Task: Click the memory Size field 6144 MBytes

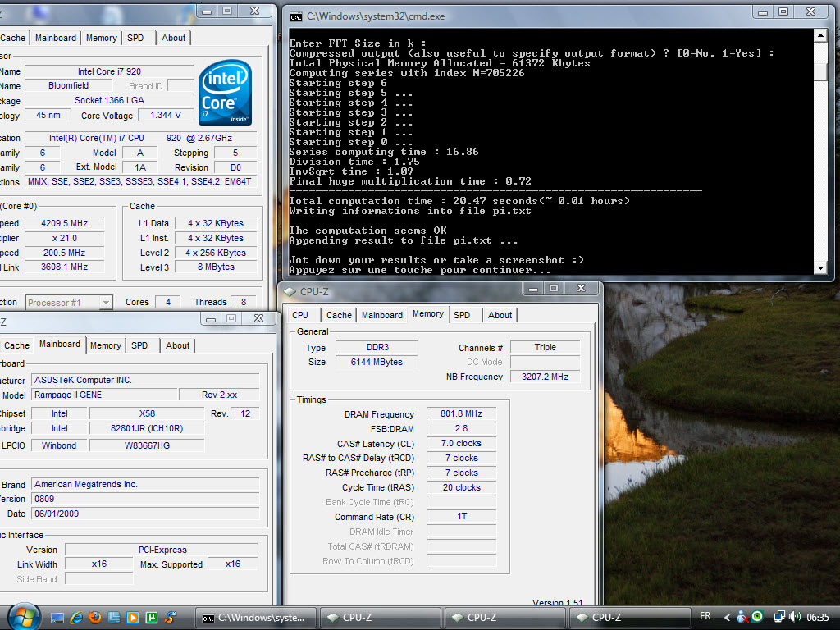Action: pyautogui.click(x=377, y=362)
